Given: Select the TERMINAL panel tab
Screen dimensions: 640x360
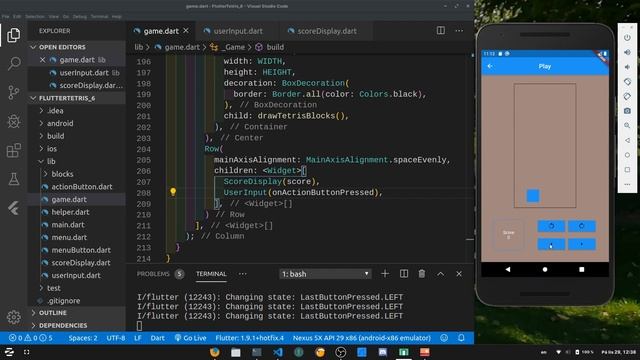Looking at the screenshot, I should (211, 274).
